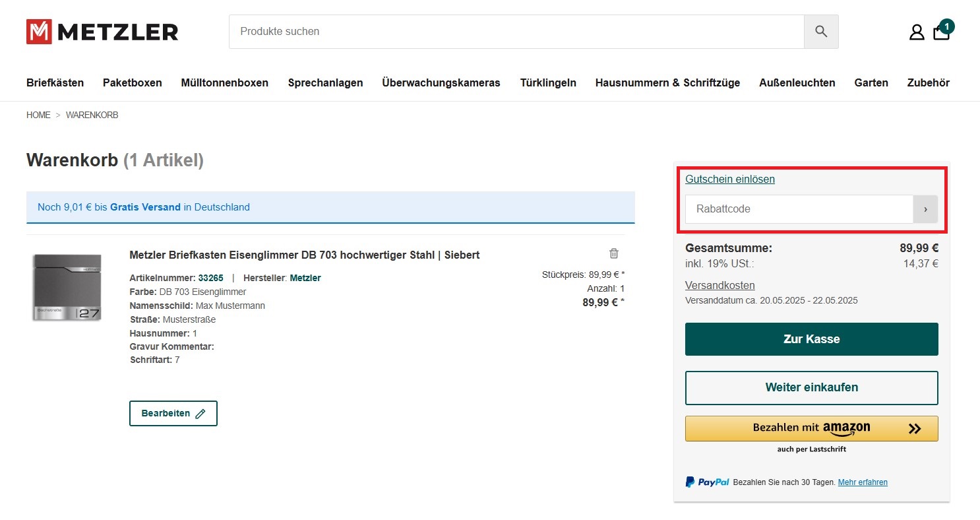Open the Überwachungskameras menu

click(441, 83)
